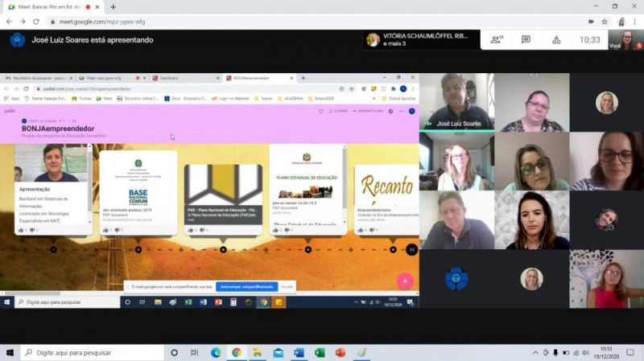The image size is (644, 361).
Task: Click the bookmark star in shared Chrome's address bar
Action: click(352, 88)
